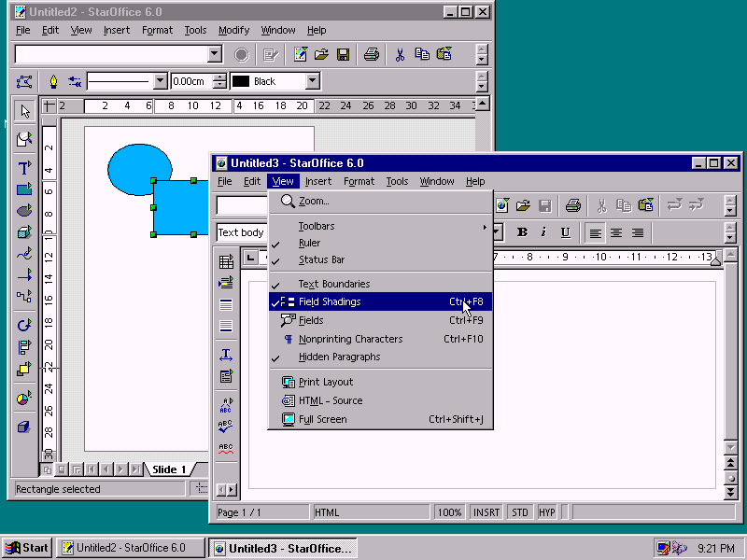Click the Print icon in Untitled2 toolbar
The image size is (747, 560).
tap(371, 54)
